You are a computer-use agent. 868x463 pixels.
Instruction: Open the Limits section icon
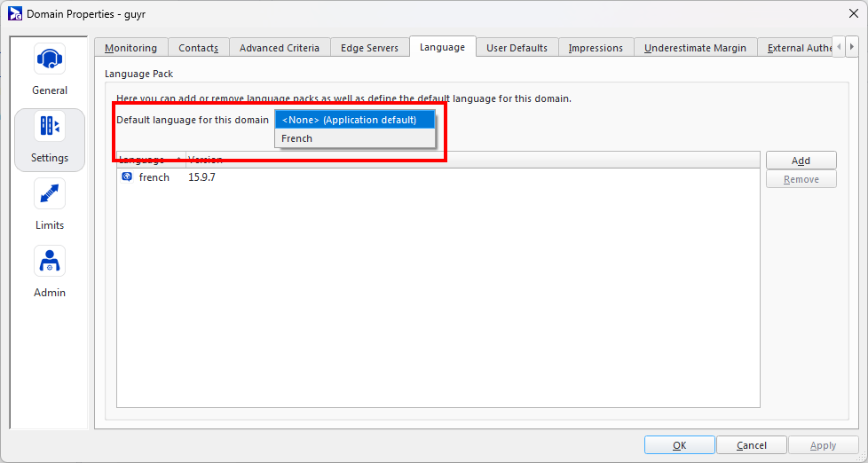coord(50,195)
